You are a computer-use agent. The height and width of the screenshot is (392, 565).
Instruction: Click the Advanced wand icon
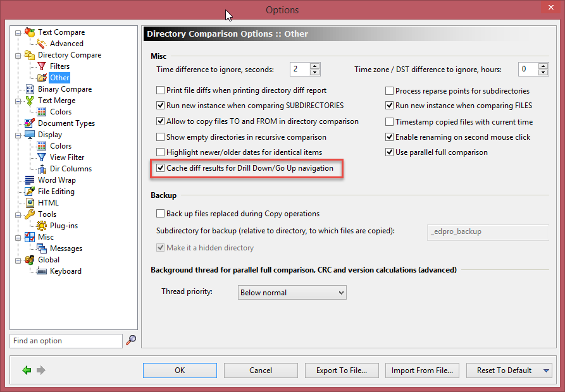[41, 44]
